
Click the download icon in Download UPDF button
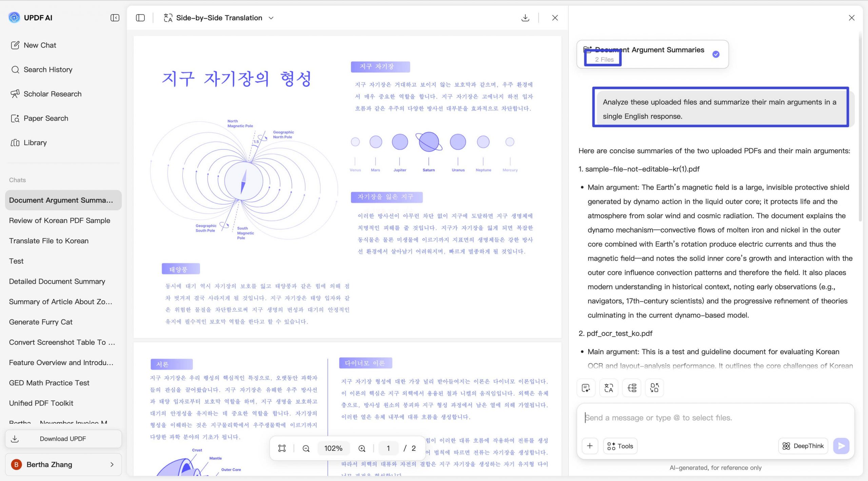15,439
